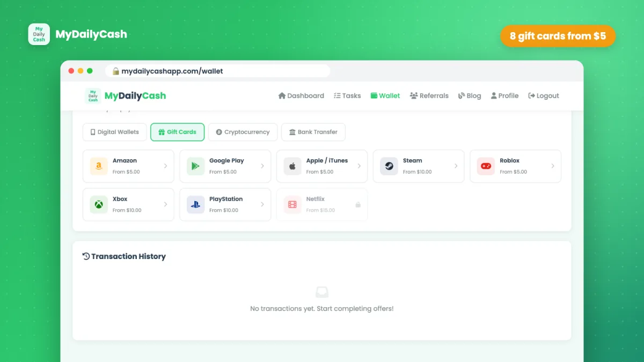Expand the Xbox card chevron

(165, 204)
